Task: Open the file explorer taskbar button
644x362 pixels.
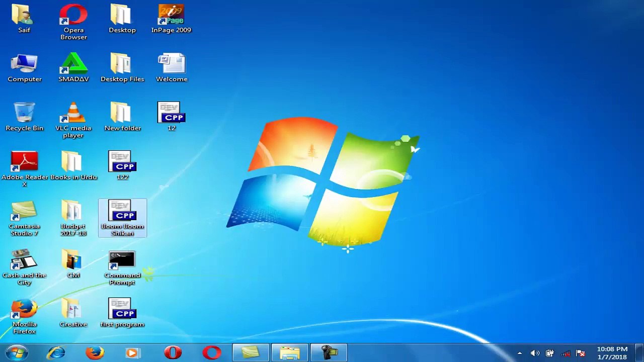Action: pos(290,352)
